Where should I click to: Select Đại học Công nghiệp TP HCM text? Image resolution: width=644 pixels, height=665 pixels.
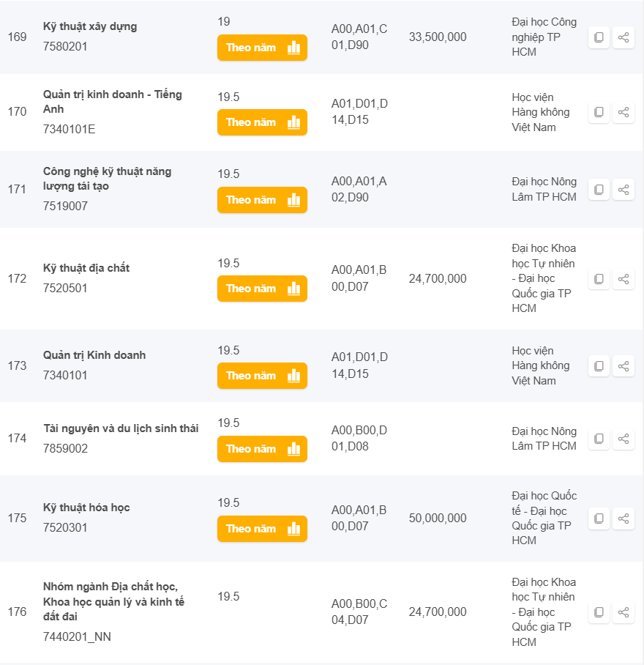coord(544,37)
